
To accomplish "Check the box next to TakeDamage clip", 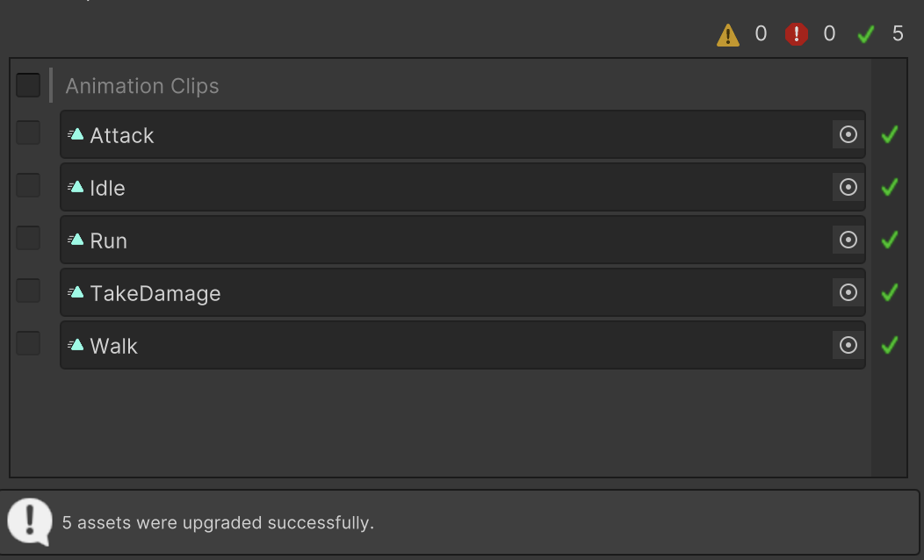I will click(28, 291).
